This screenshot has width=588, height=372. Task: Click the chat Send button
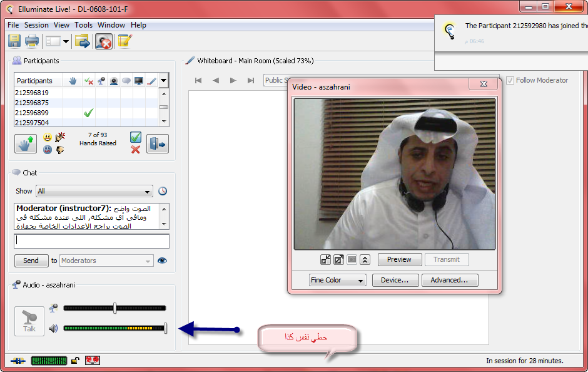[x=31, y=261]
